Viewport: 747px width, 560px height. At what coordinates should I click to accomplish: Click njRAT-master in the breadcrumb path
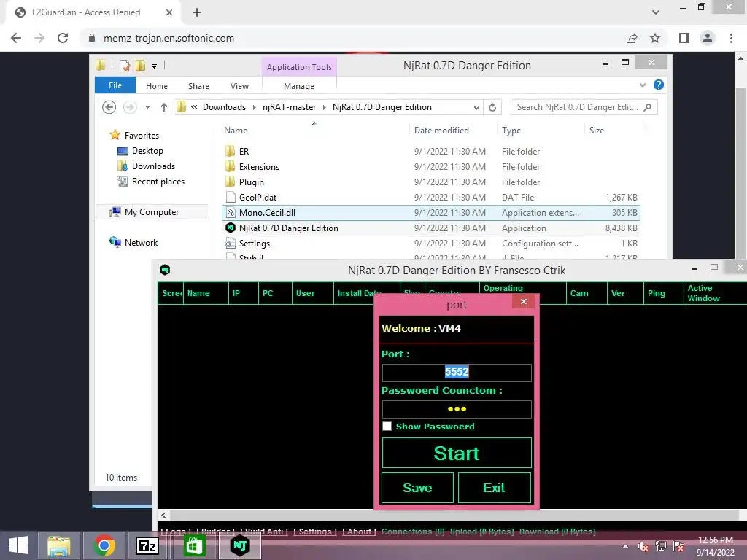[x=289, y=107]
